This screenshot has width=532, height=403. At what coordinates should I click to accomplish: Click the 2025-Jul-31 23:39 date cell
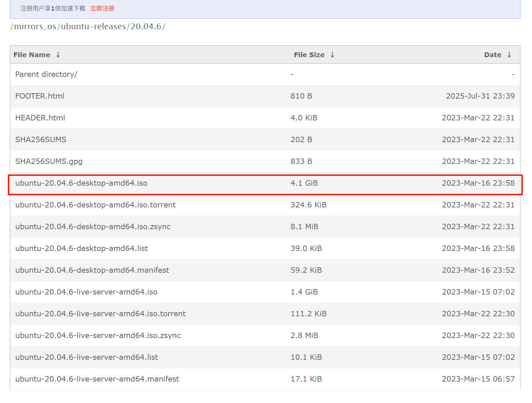point(480,96)
